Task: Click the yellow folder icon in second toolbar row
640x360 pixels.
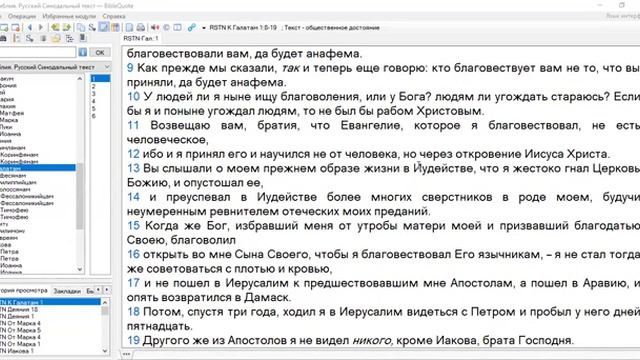Action: click(56, 38)
